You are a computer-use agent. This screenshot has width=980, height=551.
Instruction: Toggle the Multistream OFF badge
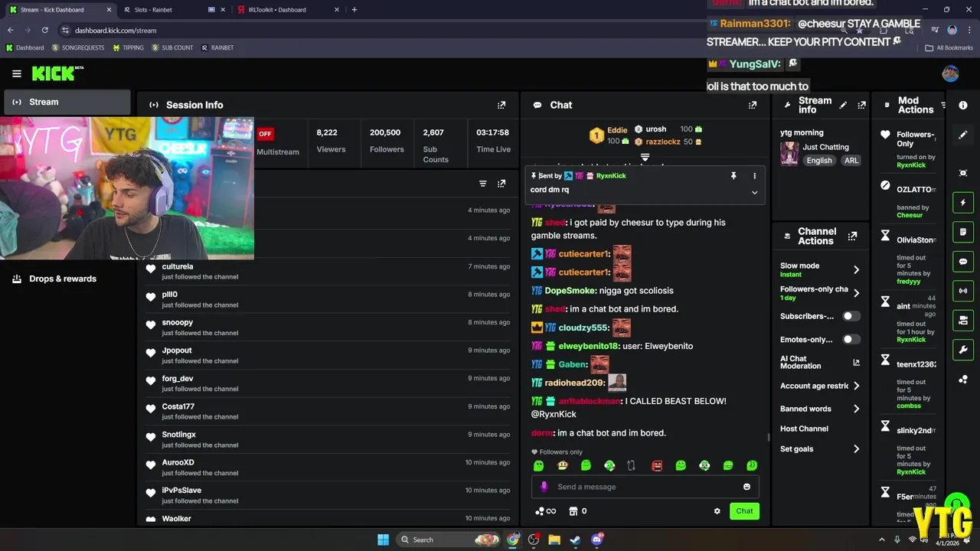[x=265, y=134]
